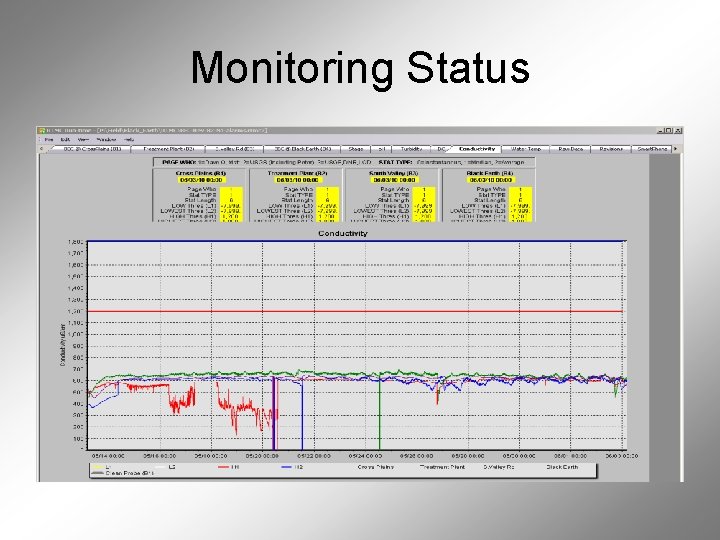Click the Cross Plains (R1) panel heading
The image size is (720, 540).
[201, 174]
